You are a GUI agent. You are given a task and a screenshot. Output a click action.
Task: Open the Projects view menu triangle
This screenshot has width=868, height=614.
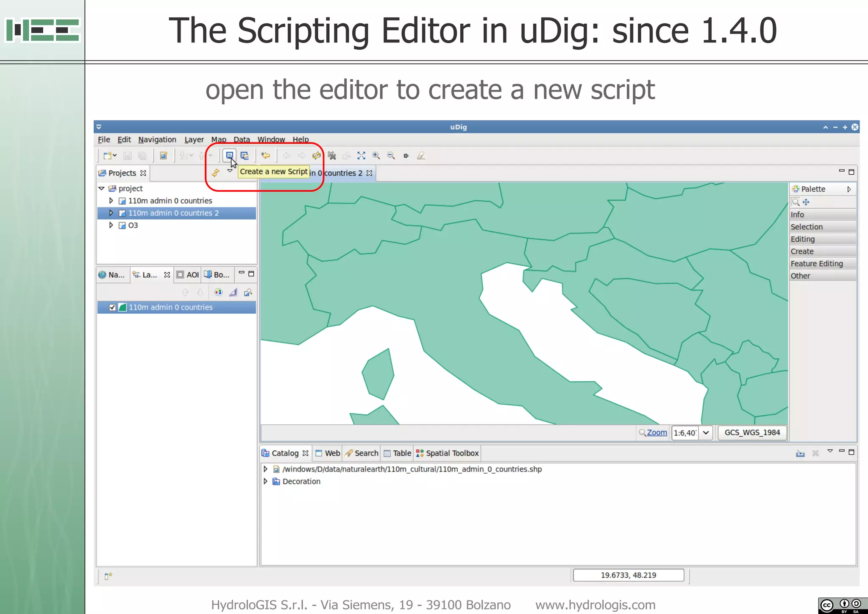click(230, 171)
